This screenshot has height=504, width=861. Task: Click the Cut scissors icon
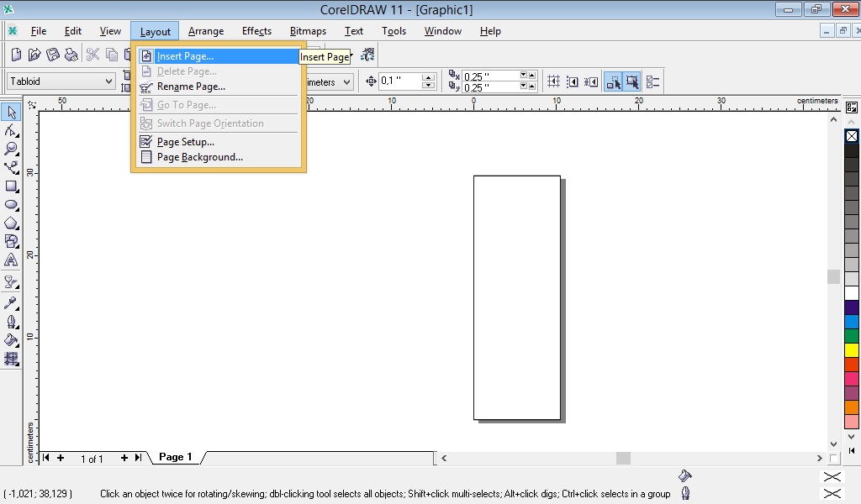point(92,55)
